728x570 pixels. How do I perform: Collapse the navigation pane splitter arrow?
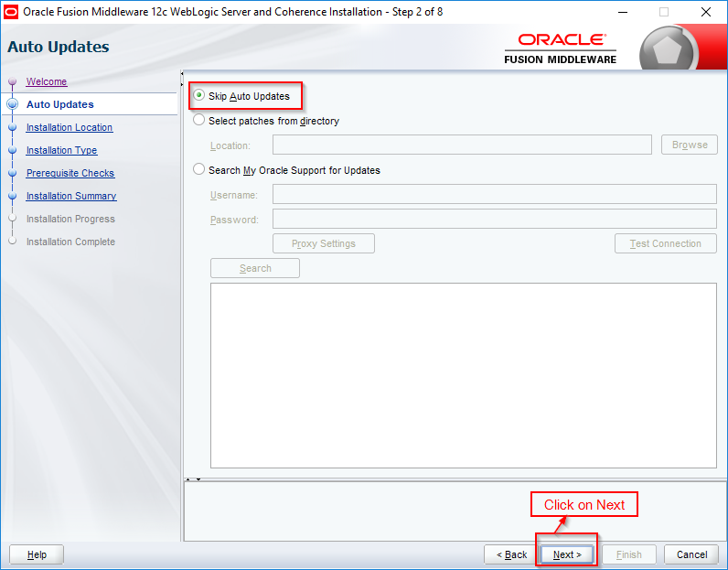coord(182,73)
